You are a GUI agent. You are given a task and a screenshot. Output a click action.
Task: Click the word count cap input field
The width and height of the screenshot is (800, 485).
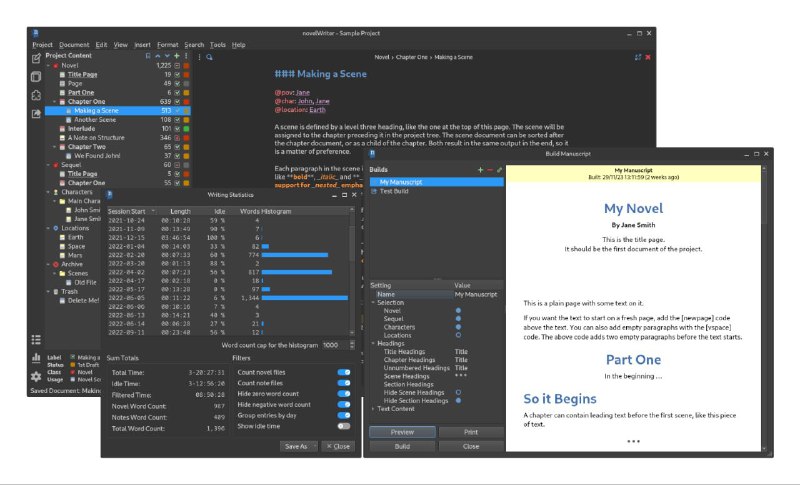click(x=332, y=345)
